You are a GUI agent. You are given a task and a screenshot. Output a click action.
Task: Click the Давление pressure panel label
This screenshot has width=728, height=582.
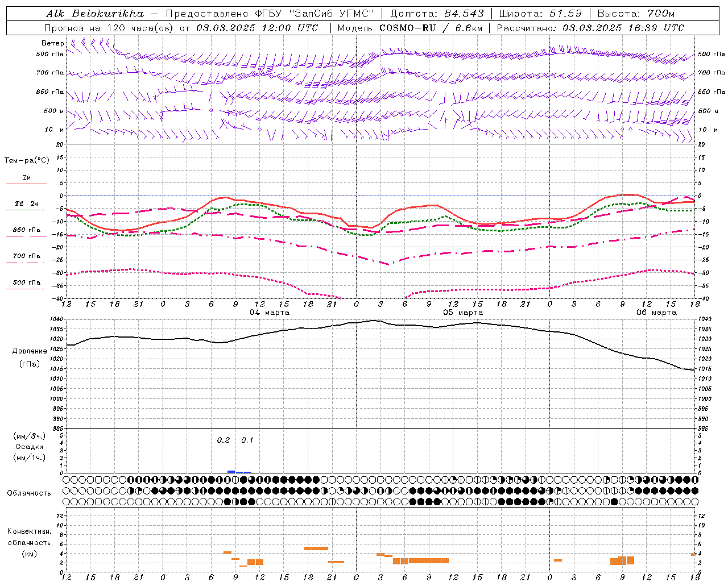coord(30,351)
